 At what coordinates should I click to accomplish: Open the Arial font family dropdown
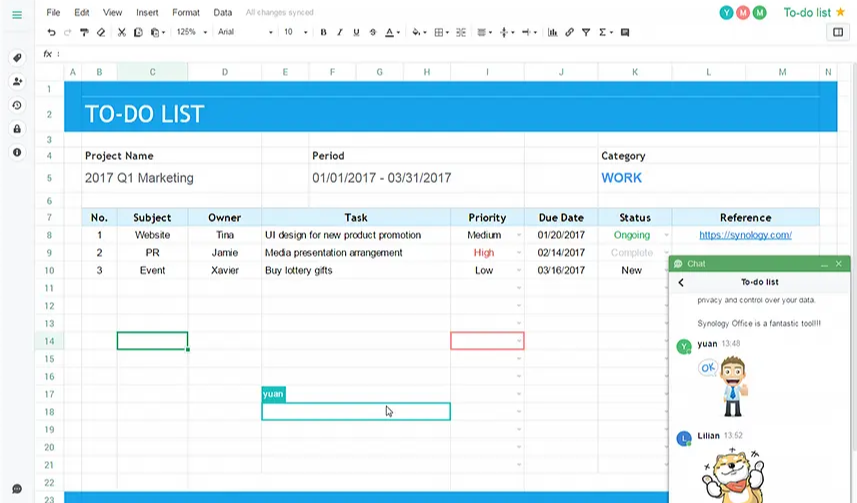click(x=244, y=32)
